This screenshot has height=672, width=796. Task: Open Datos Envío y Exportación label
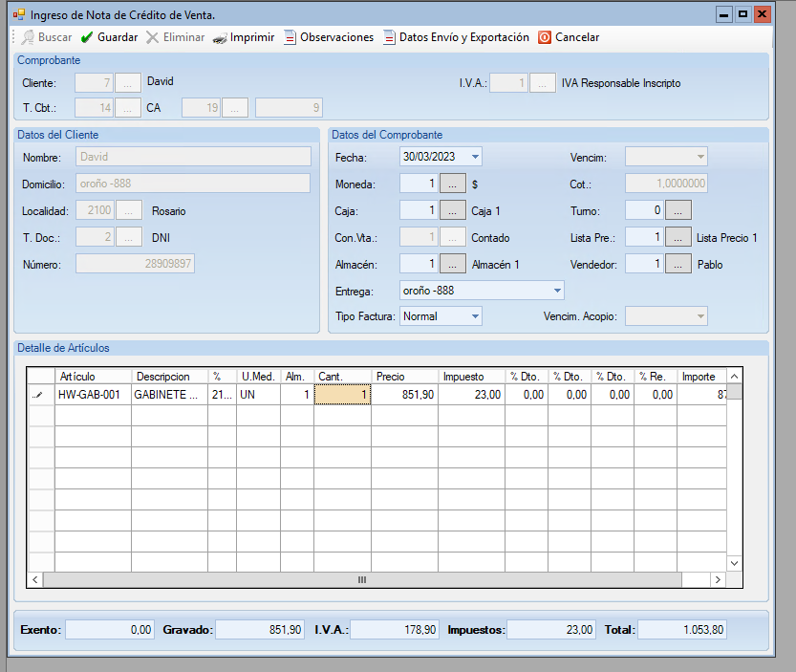coord(464,37)
